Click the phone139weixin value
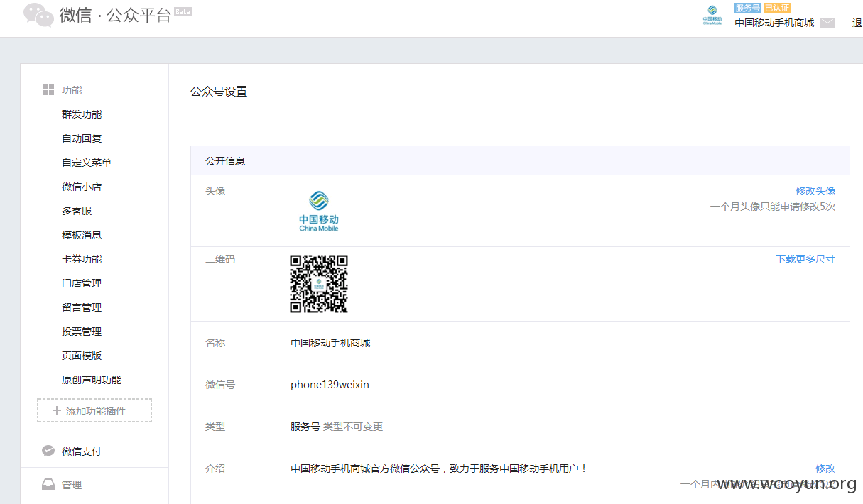 point(330,385)
